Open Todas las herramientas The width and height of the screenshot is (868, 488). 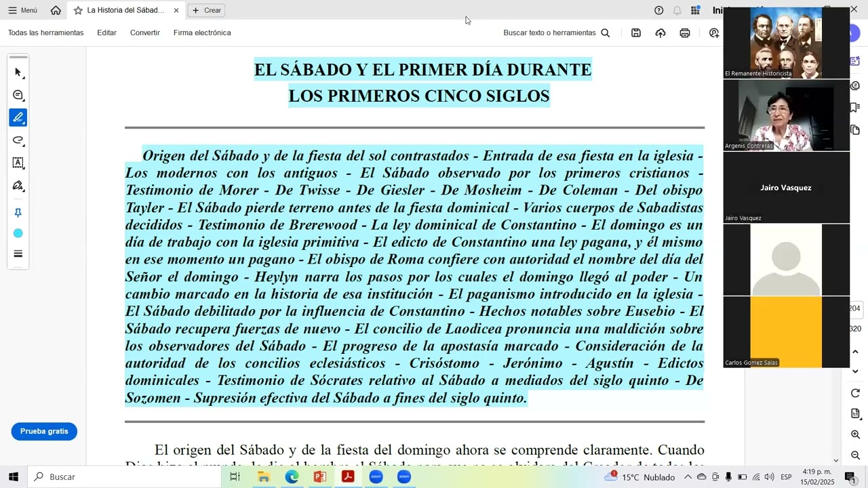point(45,33)
